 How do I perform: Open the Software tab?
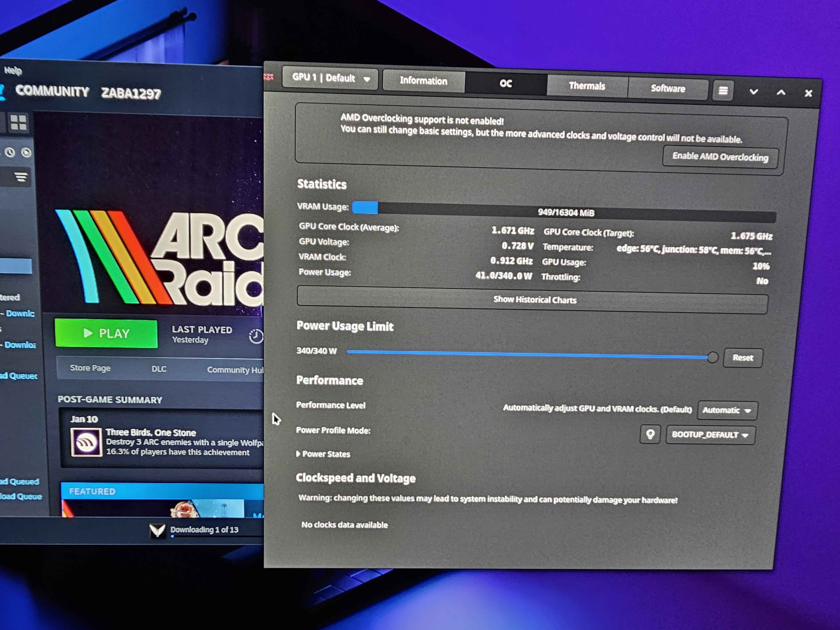[x=668, y=88]
